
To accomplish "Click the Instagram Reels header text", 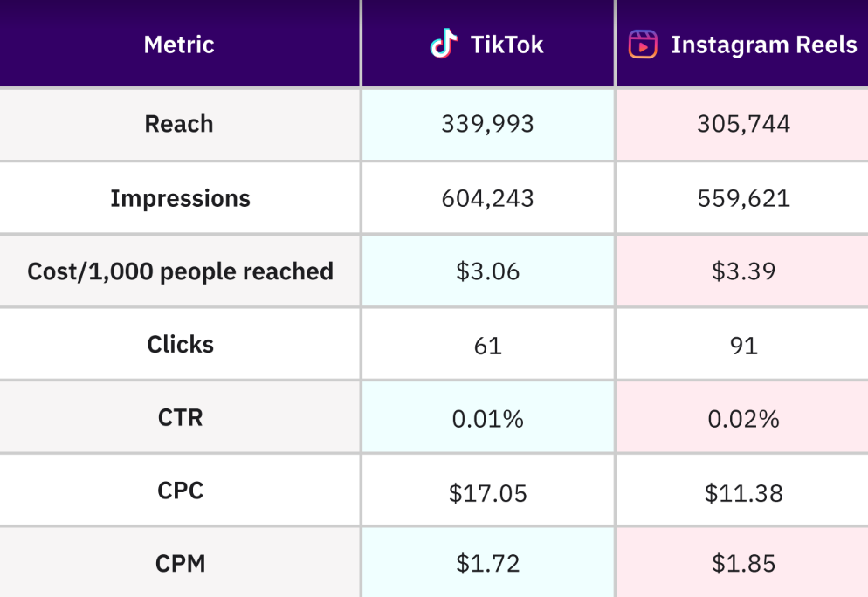I will (x=763, y=45).
